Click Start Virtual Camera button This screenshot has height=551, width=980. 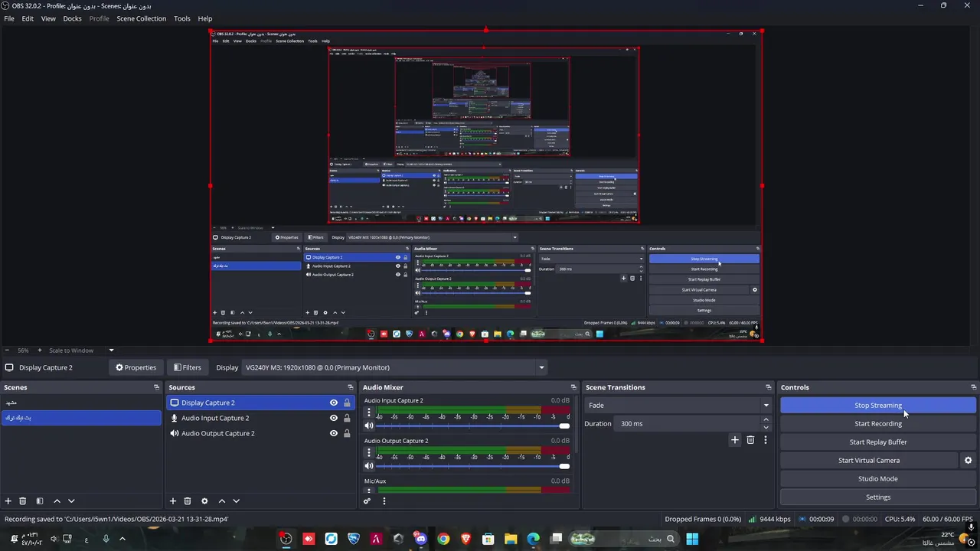pos(869,461)
